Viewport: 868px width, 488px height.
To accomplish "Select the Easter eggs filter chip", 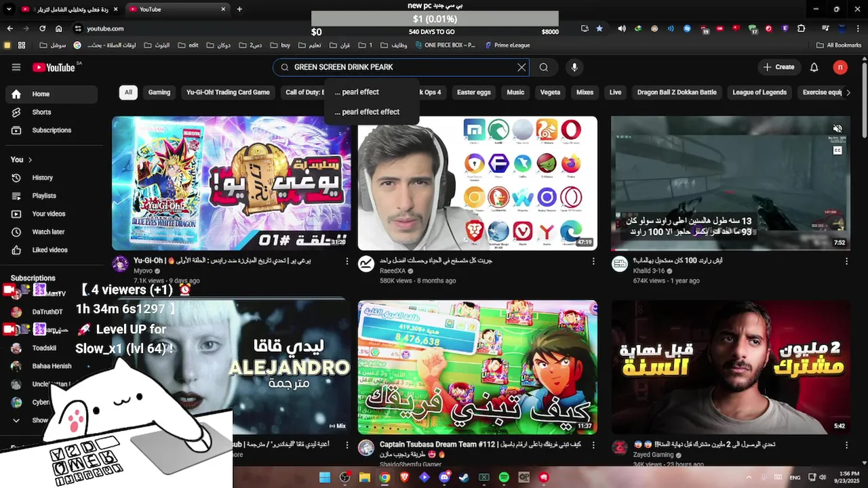I will tap(473, 92).
